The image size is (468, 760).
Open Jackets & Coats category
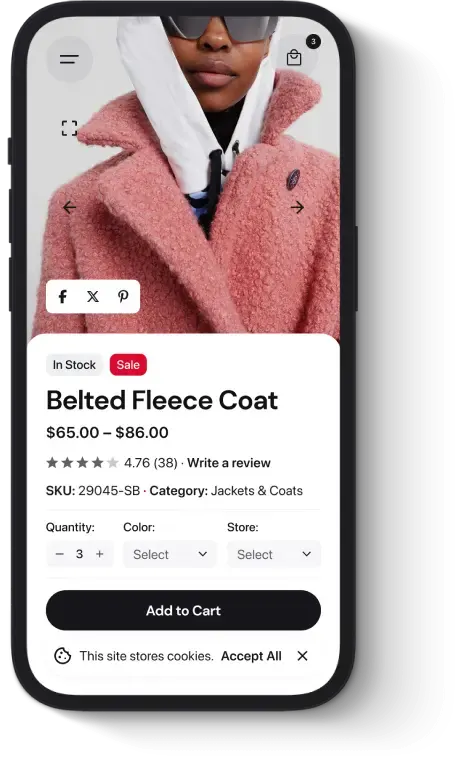pyautogui.click(x=257, y=491)
